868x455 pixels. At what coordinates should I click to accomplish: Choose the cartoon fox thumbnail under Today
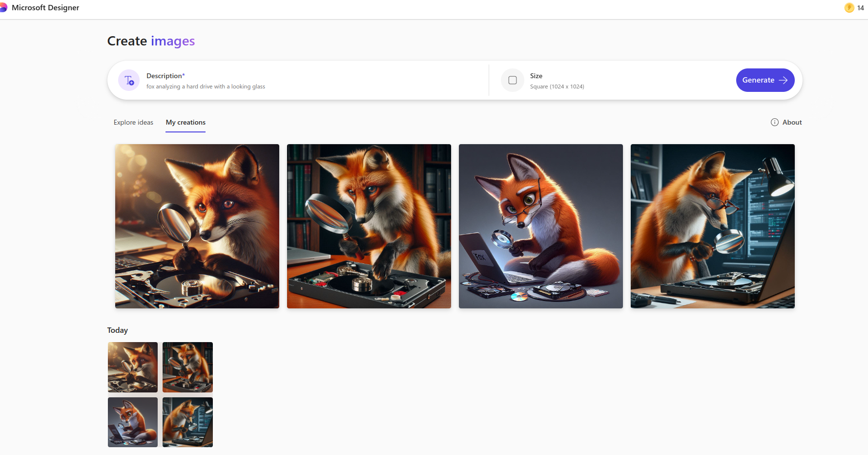pyautogui.click(x=133, y=422)
